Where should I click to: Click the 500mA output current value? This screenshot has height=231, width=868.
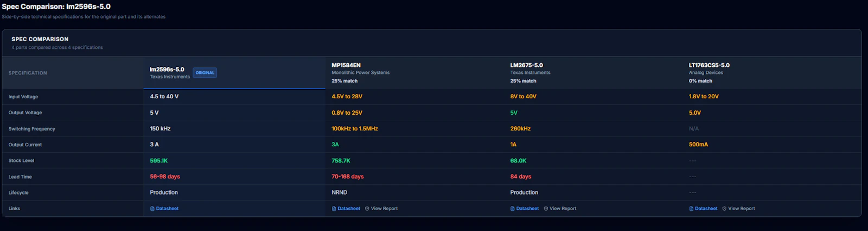(x=698, y=145)
